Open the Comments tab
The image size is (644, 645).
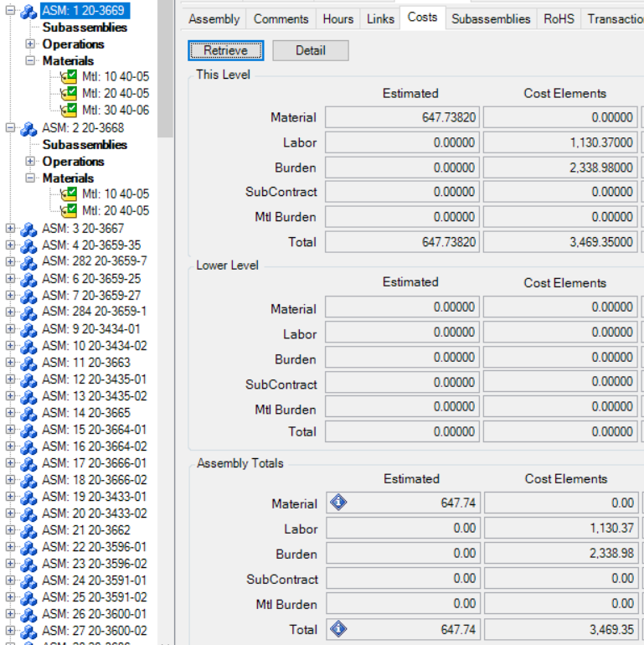click(x=281, y=18)
